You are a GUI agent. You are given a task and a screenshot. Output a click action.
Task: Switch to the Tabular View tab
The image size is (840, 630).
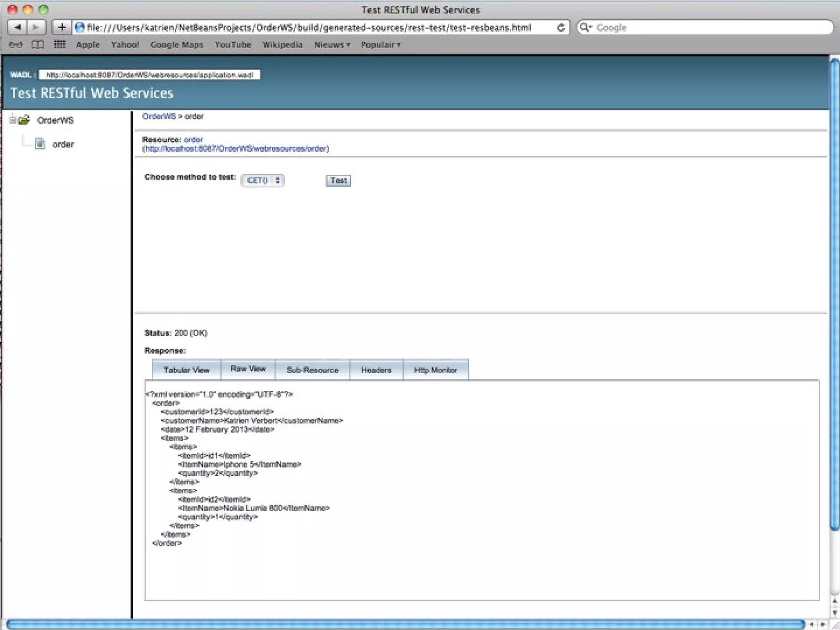coord(186,370)
